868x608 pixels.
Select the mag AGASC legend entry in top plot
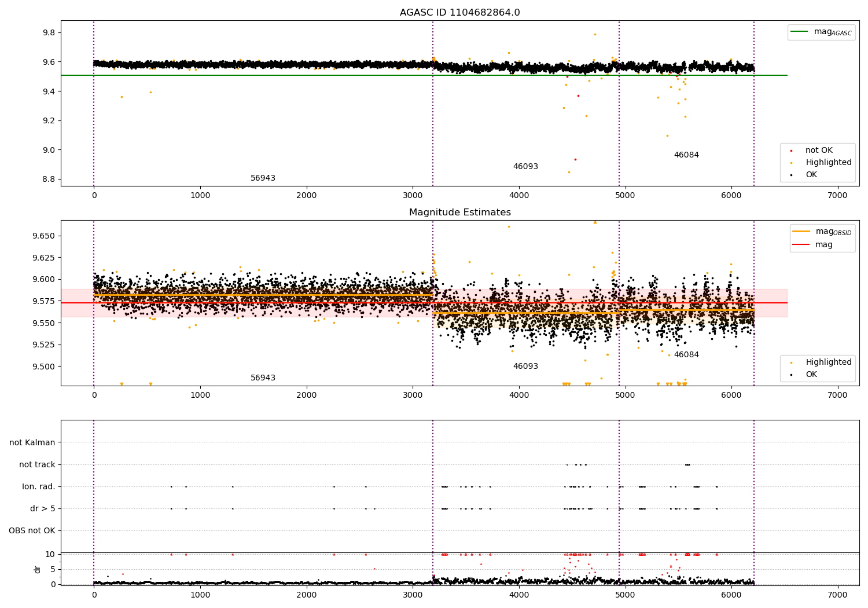(822, 32)
